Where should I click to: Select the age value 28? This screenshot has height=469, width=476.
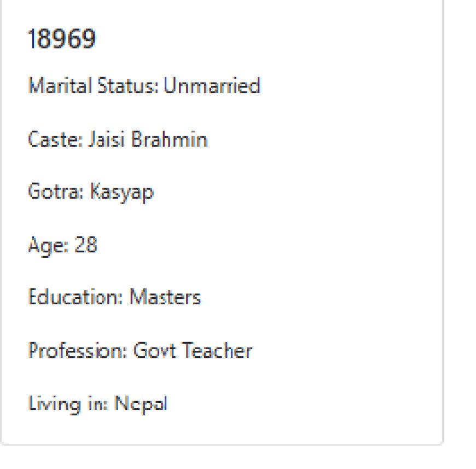tap(85, 245)
